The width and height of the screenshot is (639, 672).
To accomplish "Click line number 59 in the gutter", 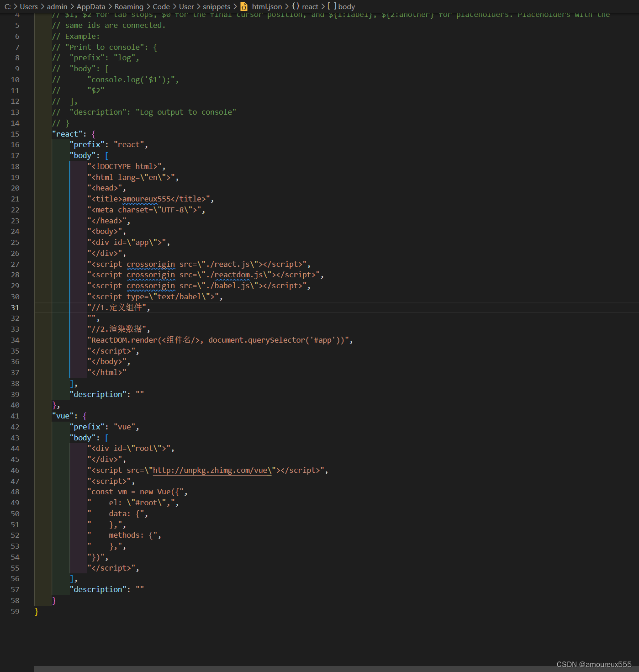I will click(x=15, y=611).
